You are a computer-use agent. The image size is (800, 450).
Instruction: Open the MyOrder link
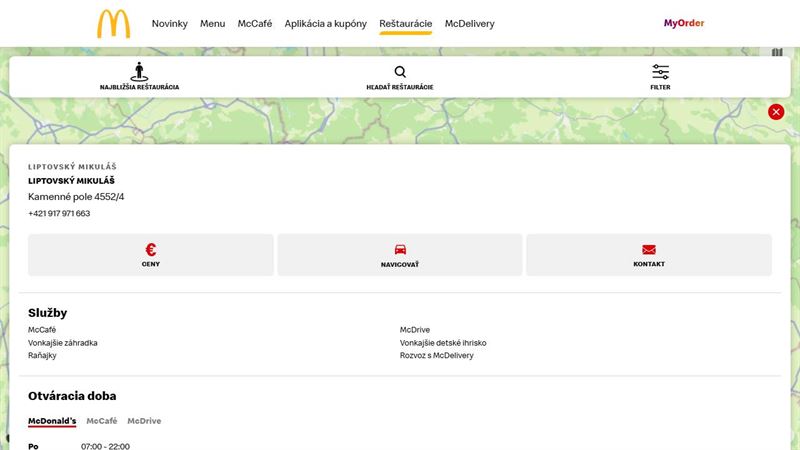[x=684, y=23]
